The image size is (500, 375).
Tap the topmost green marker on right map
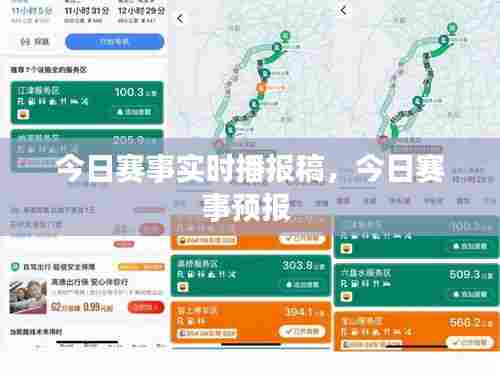[452, 28]
